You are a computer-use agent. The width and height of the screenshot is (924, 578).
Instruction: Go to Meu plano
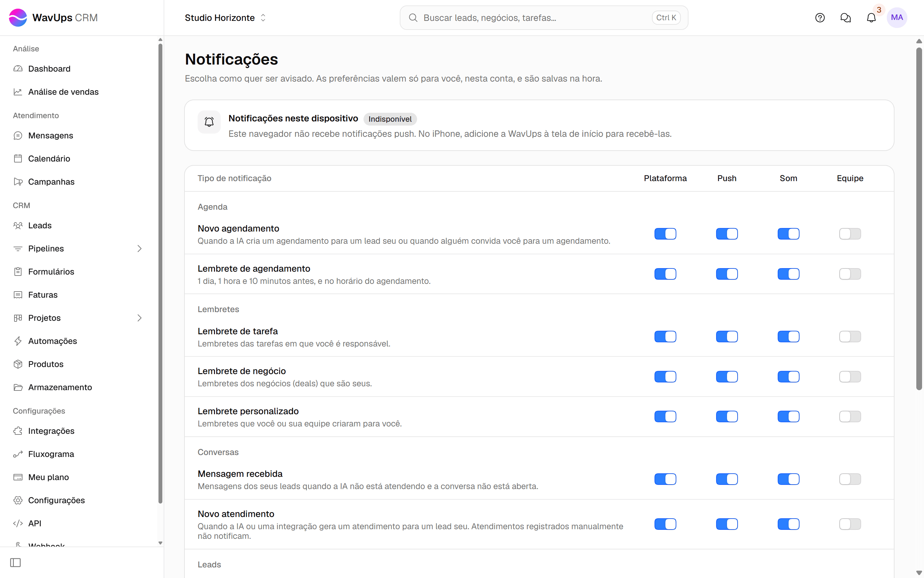click(79, 477)
